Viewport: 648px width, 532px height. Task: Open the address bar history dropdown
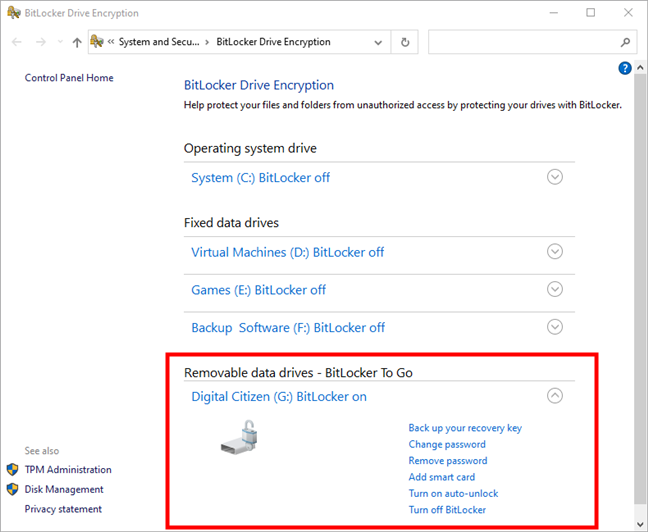click(378, 42)
